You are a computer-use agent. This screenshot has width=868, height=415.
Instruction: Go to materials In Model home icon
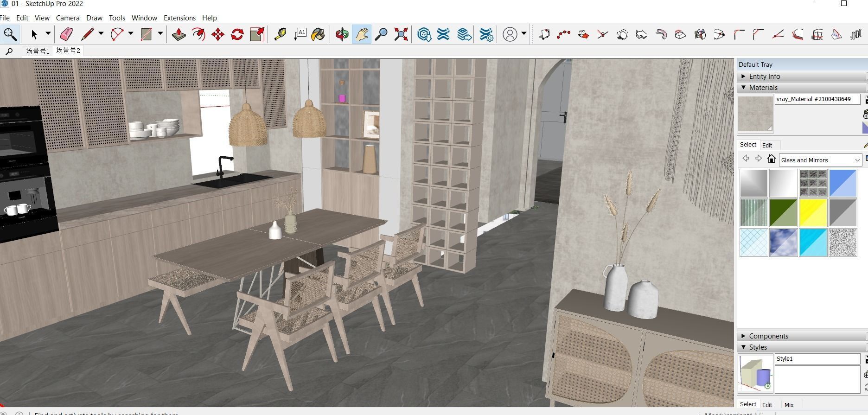click(771, 159)
